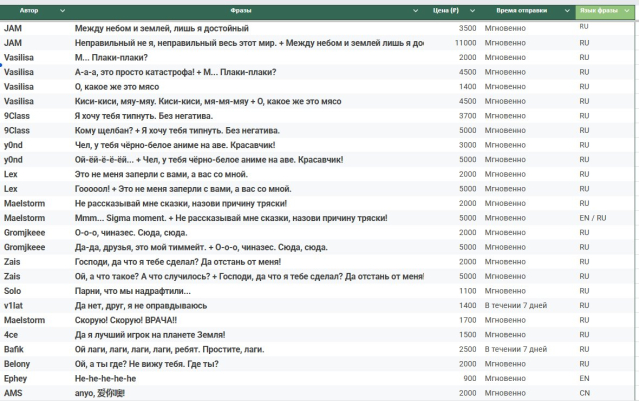Select the price cell 1500
Image resolution: width=639 pixels, height=401 pixels.
[467, 335]
